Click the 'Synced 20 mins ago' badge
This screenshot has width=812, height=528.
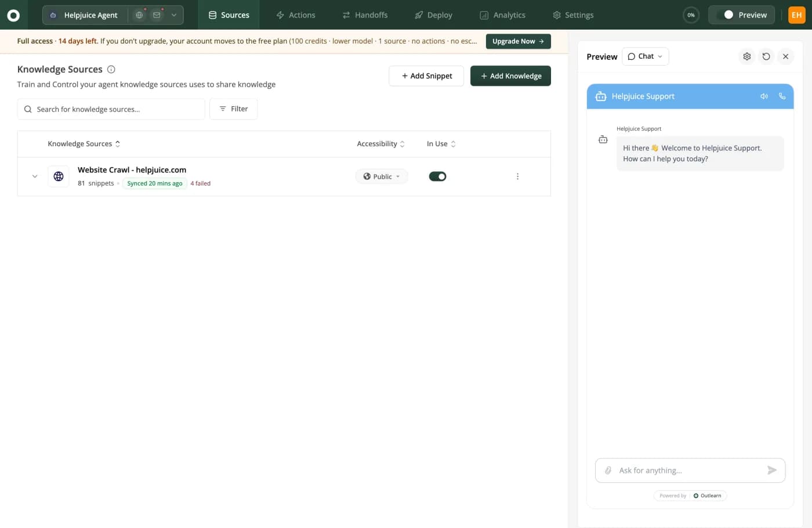[x=155, y=183]
